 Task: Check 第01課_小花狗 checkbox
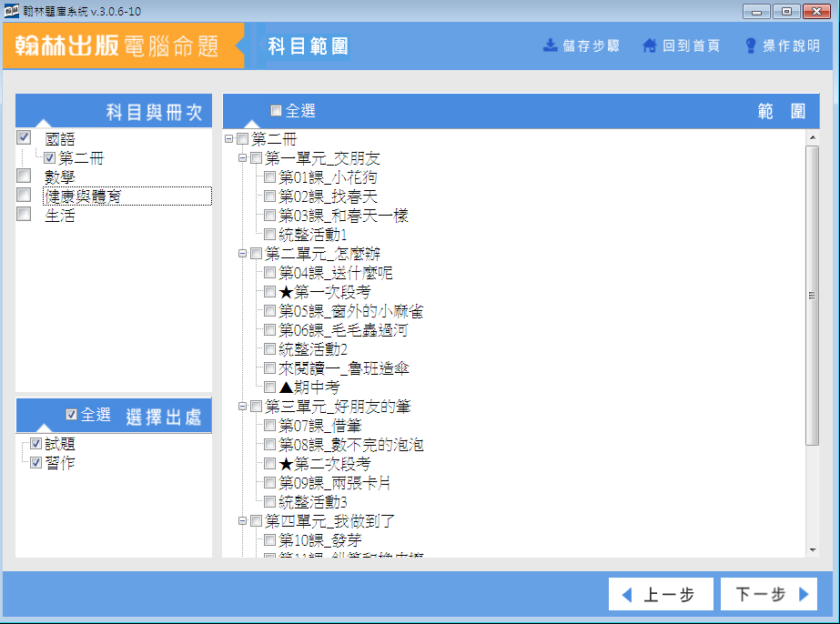[x=270, y=176]
